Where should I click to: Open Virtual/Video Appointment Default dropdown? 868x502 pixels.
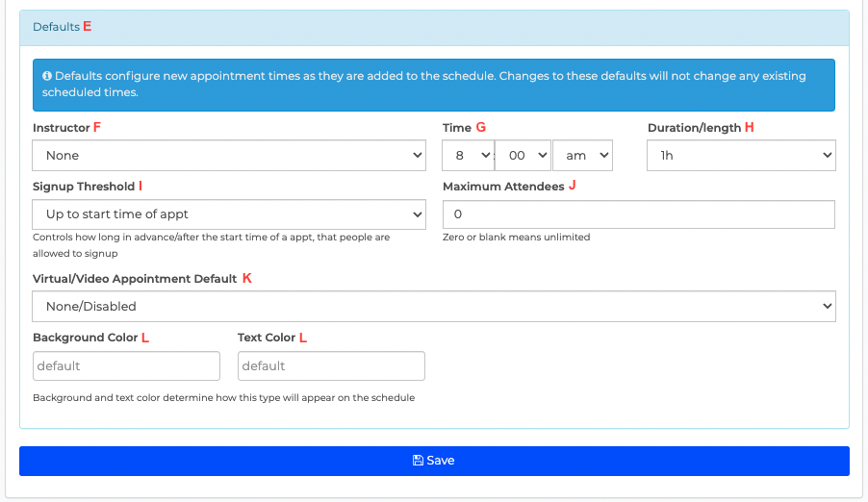pos(434,307)
